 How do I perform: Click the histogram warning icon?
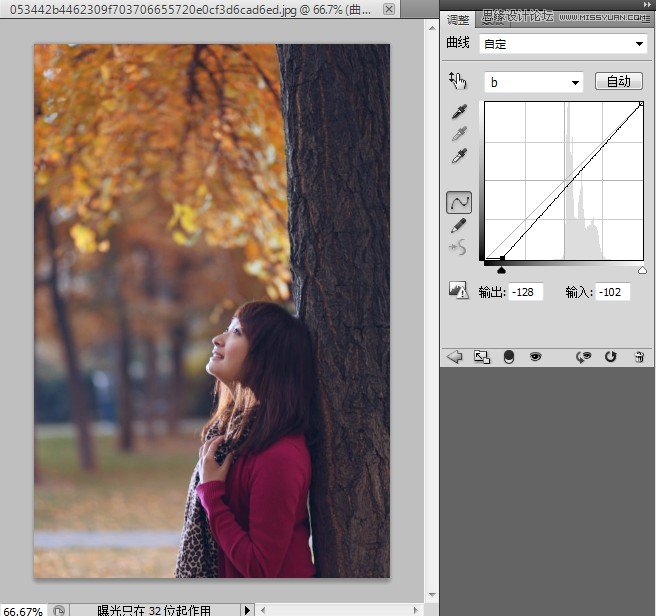tap(459, 291)
